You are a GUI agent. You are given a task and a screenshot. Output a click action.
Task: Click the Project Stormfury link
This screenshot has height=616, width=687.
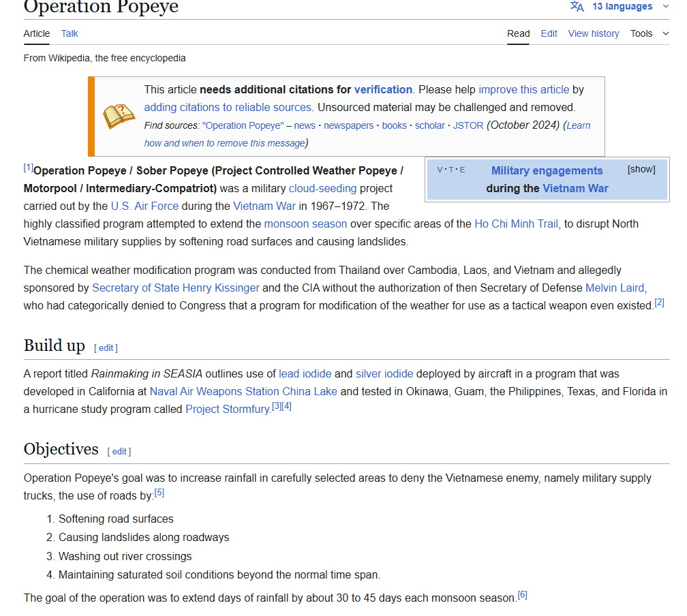click(227, 410)
